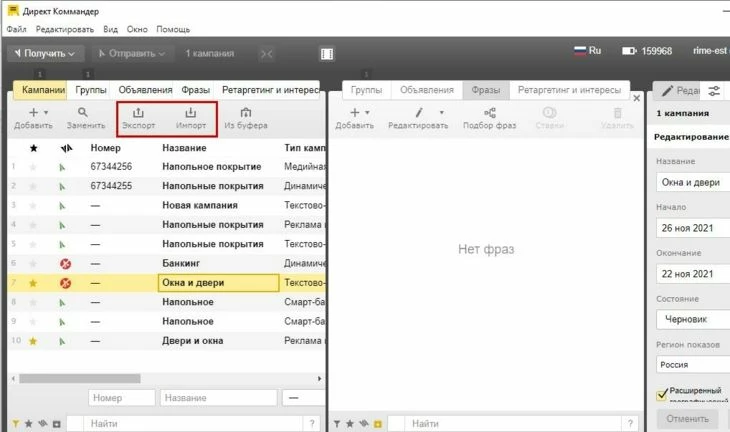
Task: Open the 'Помощь' menu
Action: 173,29
